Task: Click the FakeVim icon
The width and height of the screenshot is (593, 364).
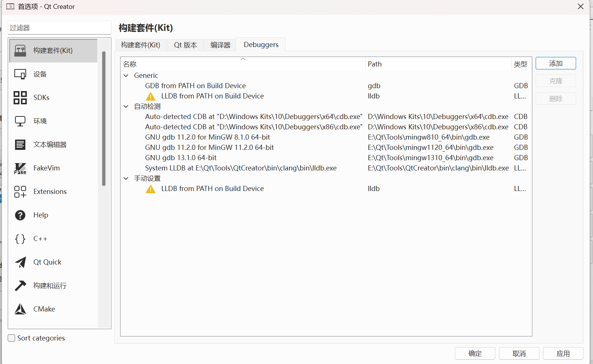Action: coord(20,168)
